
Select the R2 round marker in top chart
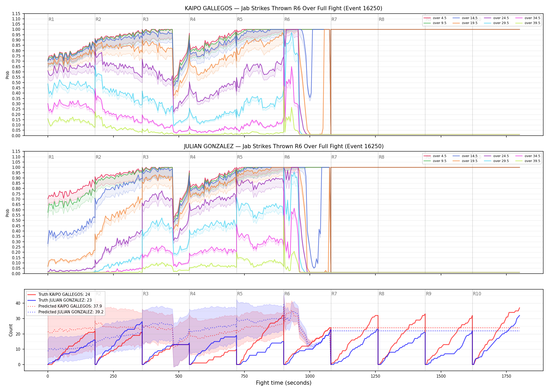tap(98, 19)
